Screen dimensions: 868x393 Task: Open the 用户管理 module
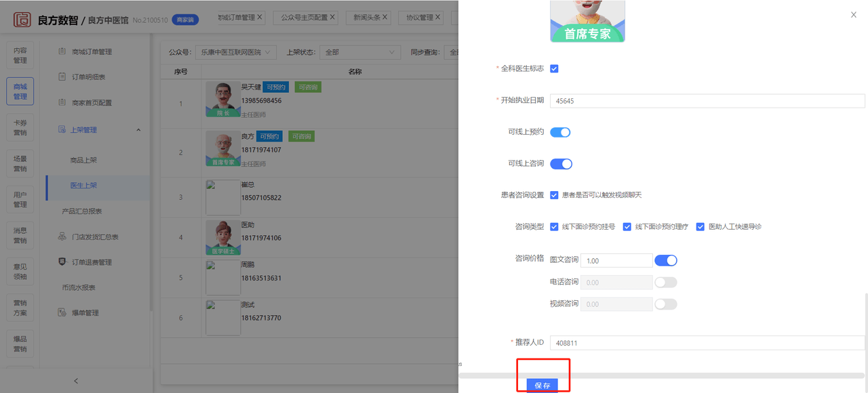20,199
